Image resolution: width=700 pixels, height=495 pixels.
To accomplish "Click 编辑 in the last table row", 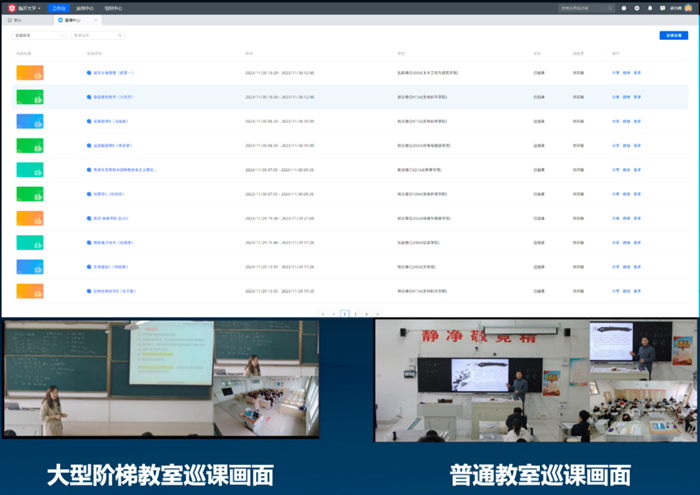I will pyautogui.click(x=626, y=290).
